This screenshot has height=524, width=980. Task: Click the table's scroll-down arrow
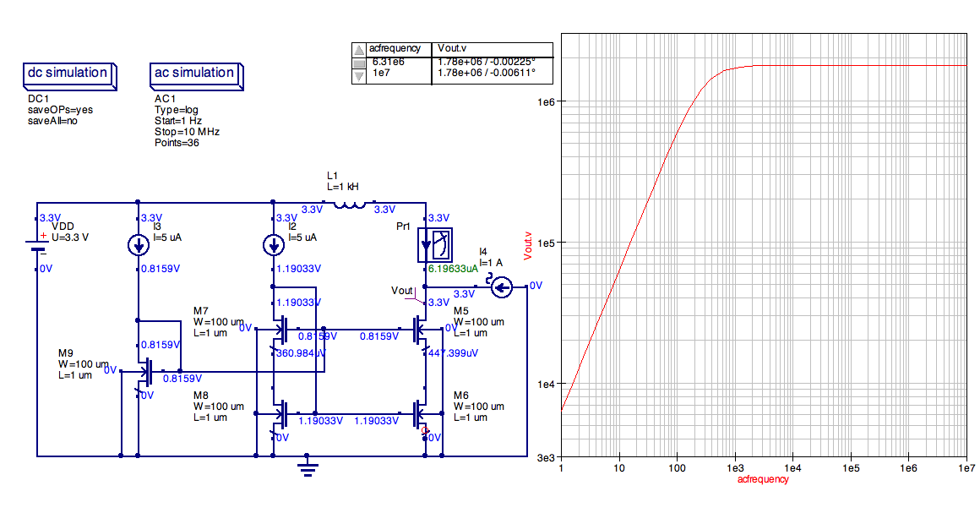click(x=361, y=75)
